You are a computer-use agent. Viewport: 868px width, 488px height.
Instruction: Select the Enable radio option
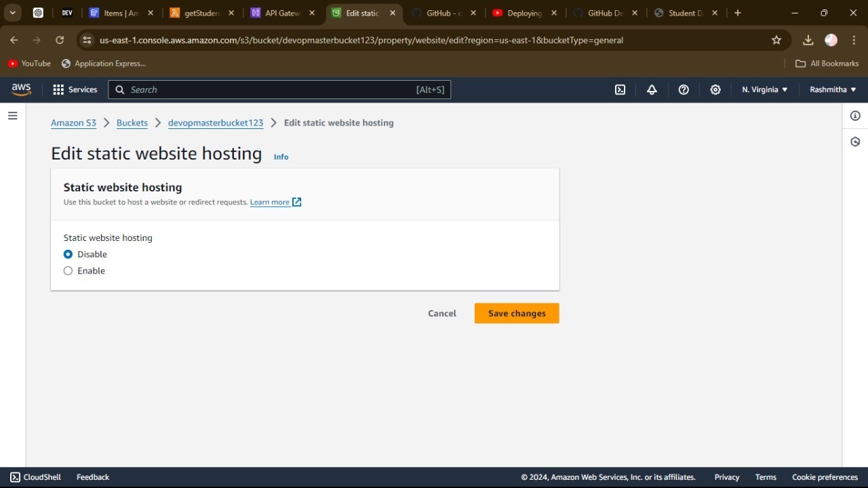(x=68, y=271)
